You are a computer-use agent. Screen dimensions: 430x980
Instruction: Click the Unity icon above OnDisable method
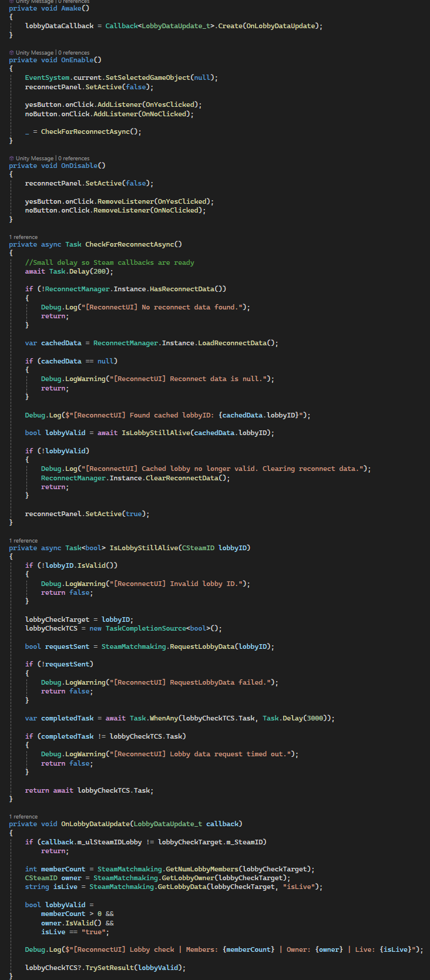coord(12,159)
